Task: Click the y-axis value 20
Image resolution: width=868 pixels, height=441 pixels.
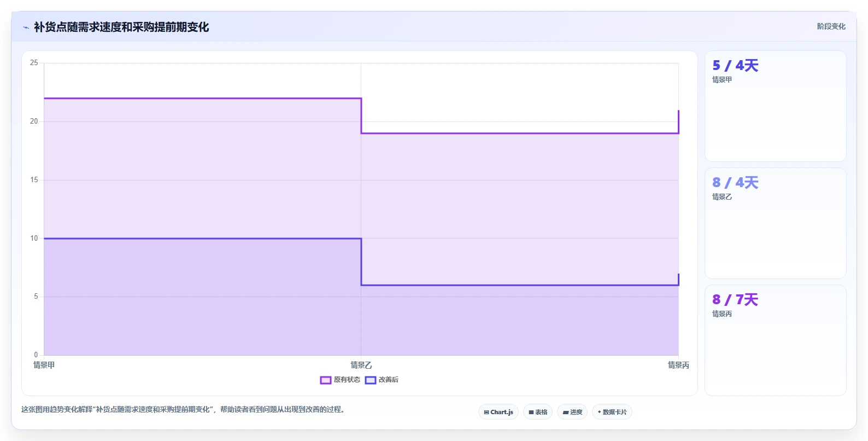Action: click(34, 121)
